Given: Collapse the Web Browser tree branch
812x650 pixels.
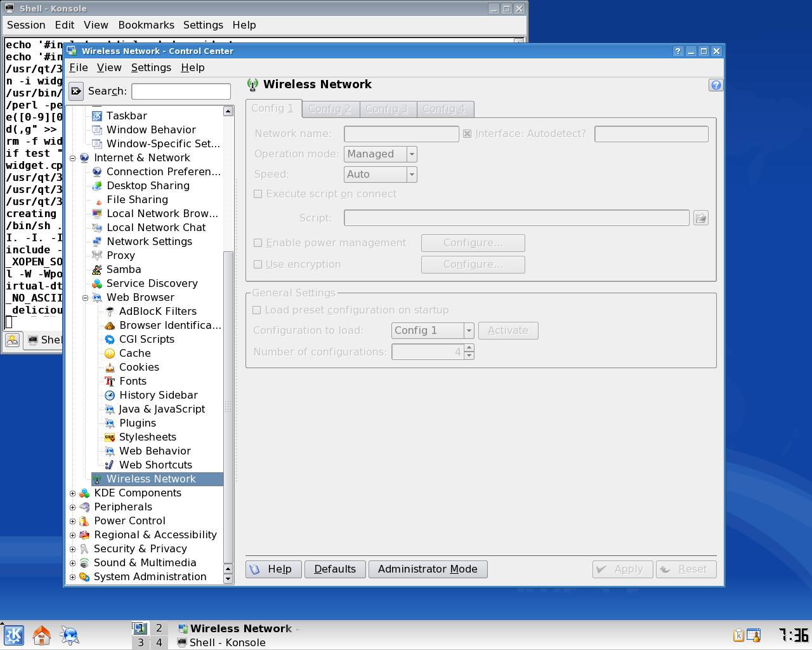Looking at the screenshot, I should [85, 298].
